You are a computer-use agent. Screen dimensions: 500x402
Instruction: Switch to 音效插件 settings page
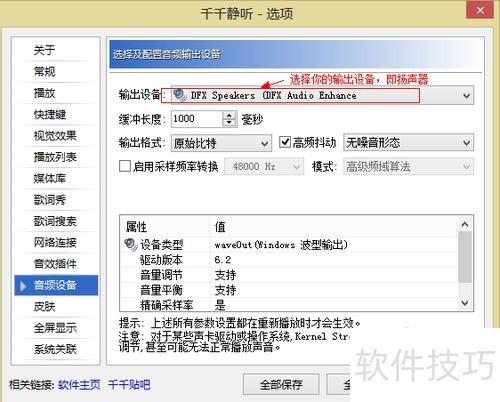click(x=55, y=264)
